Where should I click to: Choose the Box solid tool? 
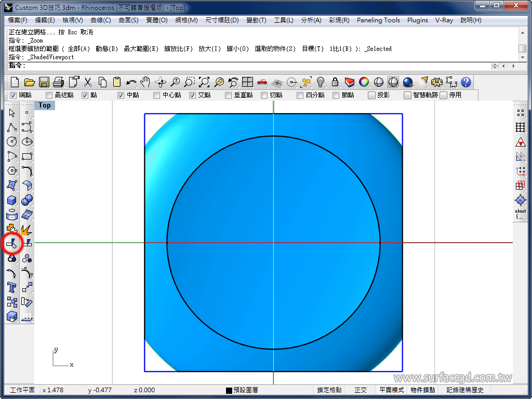[12, 200]
